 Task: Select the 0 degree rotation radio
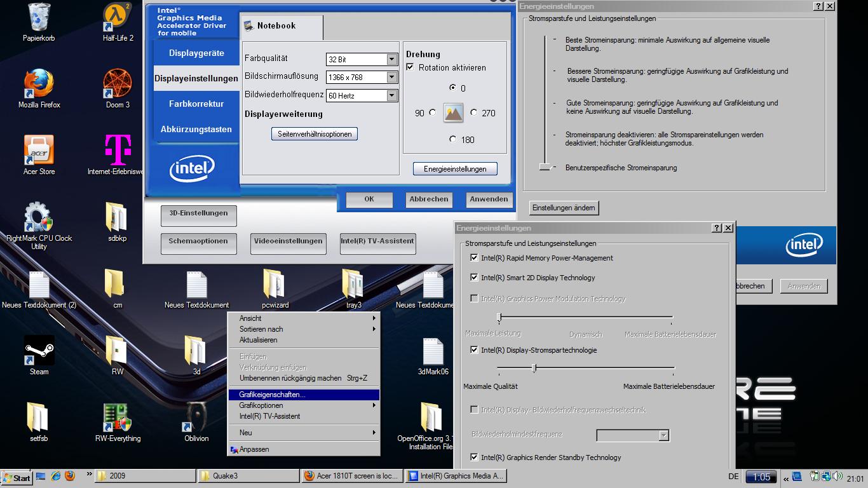pos(452,88)
